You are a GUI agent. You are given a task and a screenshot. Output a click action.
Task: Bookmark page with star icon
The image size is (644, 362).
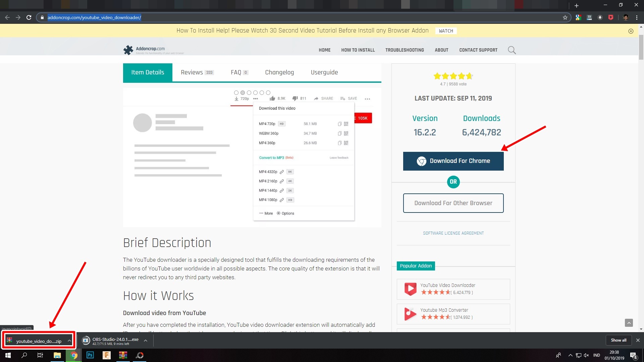coord(565,17)
